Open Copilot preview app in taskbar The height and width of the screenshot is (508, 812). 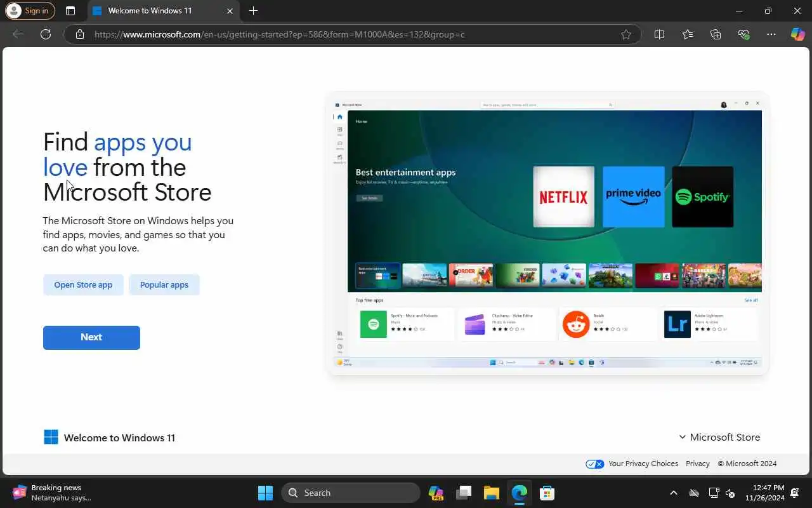pos(436,493)
